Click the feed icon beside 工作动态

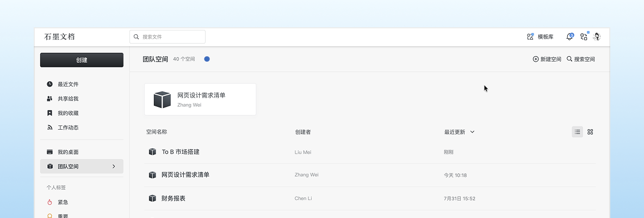click(49, 128)
